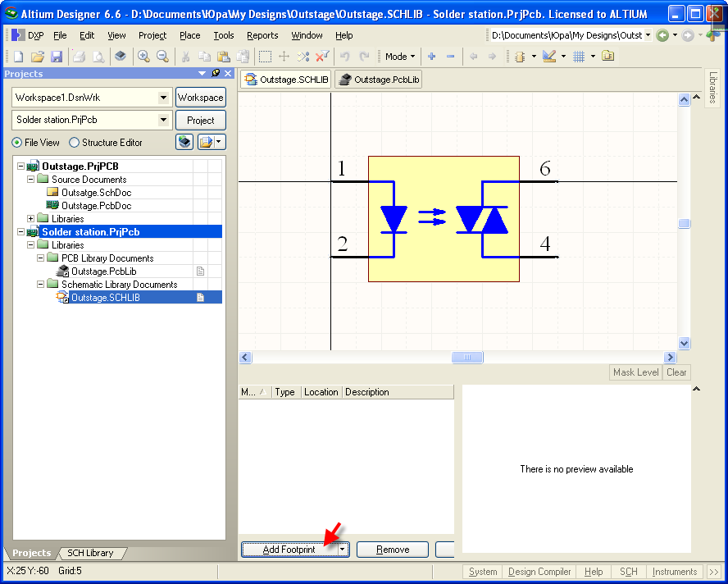Click the Open document folder icon
The width and height of the screenshot is (728, 584).
coord(37,57)
